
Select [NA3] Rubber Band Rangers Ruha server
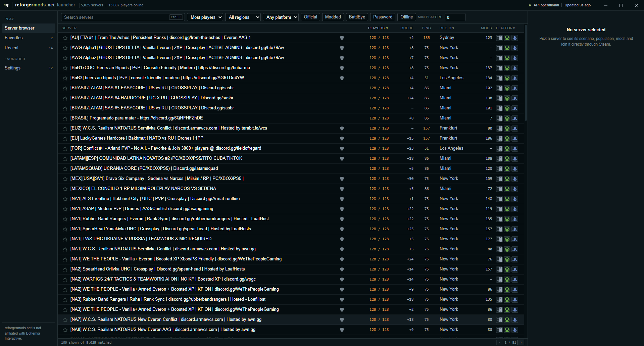(291, 300)
